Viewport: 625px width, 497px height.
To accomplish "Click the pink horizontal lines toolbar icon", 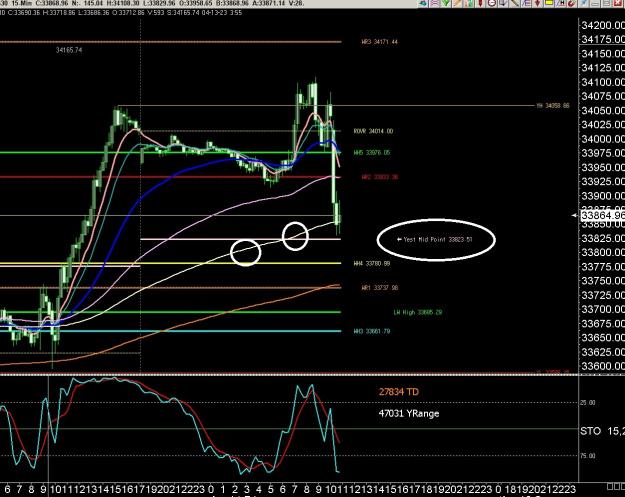I will point(434,3).
